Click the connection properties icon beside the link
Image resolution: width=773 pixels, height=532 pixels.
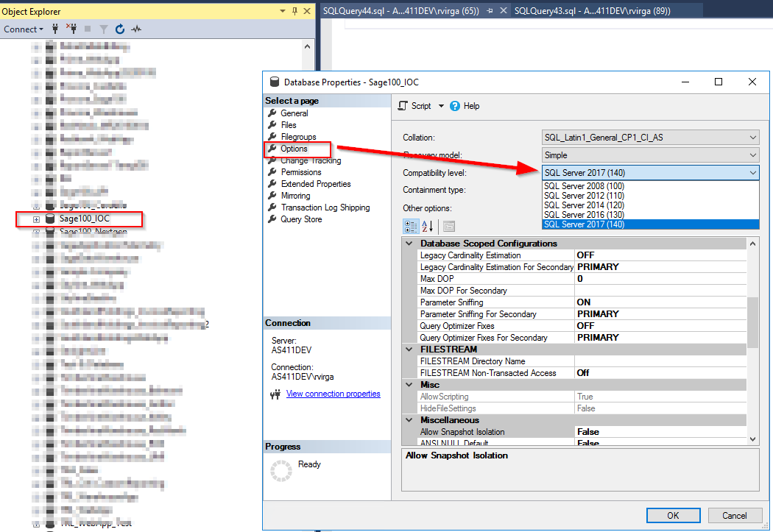tap(275, 394)
